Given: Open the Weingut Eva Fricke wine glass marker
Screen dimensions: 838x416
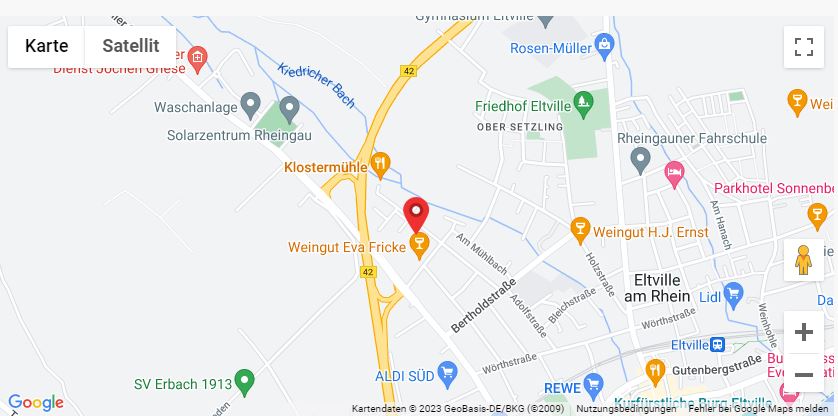Looking at the screenshot, I should [420, 246].
